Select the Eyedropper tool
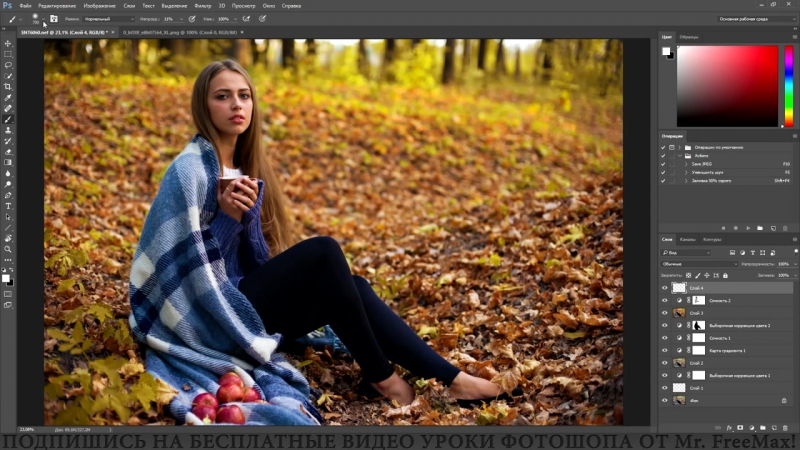The image size is (800, 450). tap(8, 97)
